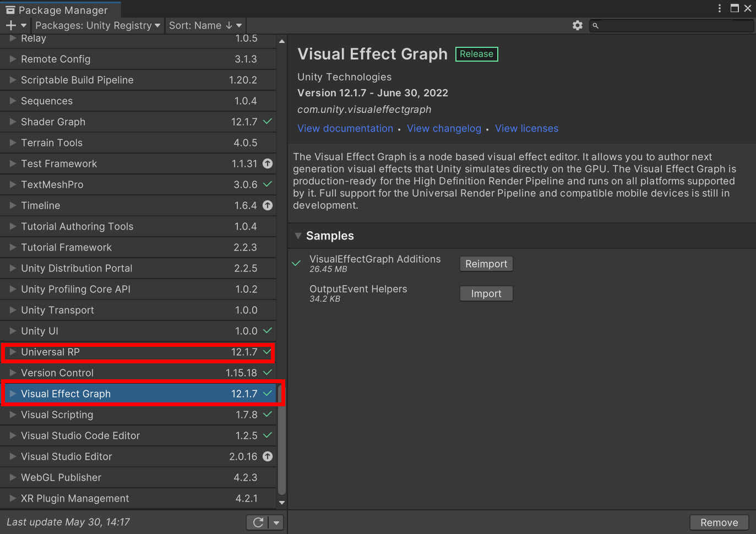Click installed checkmark for Version Control

268,372
